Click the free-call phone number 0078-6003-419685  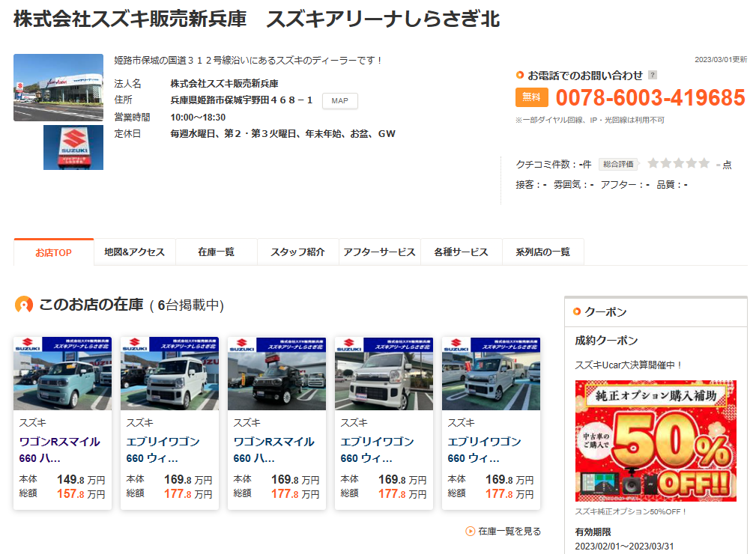click(x=650, y=98)
